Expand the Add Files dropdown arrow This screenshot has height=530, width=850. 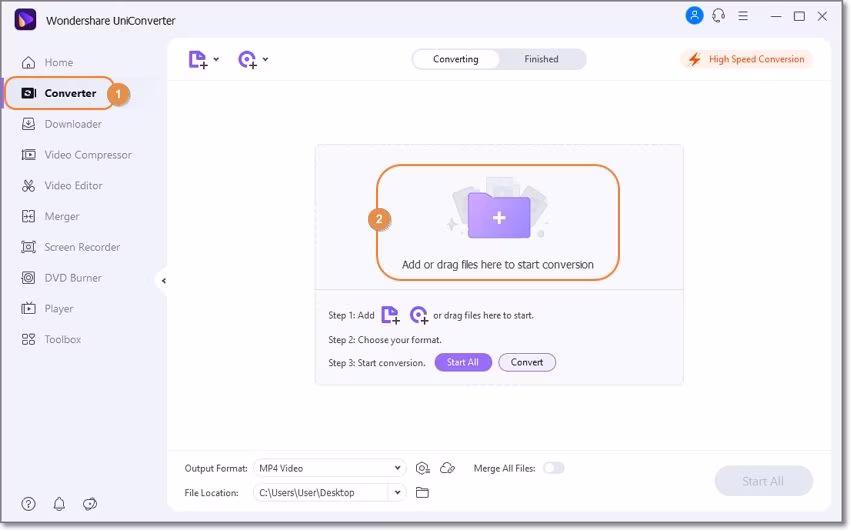(x=216, y=59)
